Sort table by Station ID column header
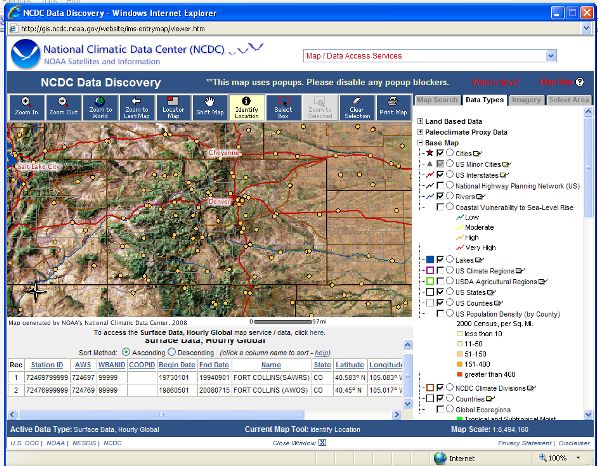The image size is (598, 466). [x=47, y=365]
